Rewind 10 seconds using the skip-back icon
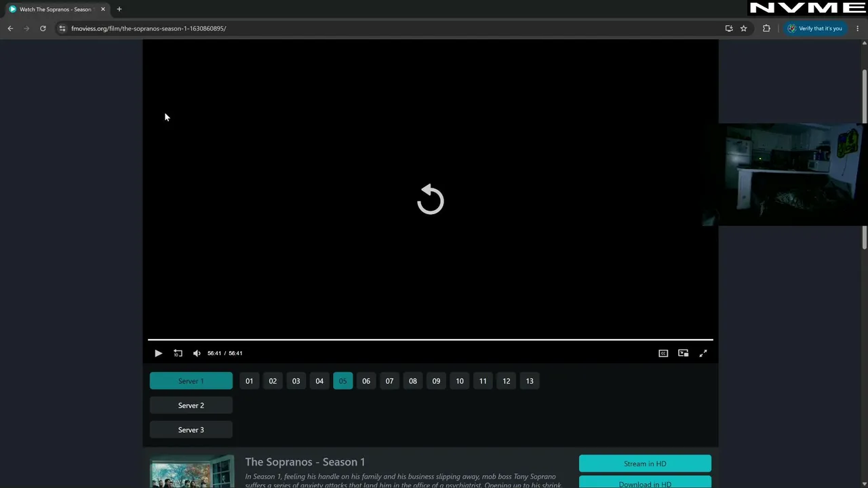The width and height of the screenshot is (868, 488). (178, 353)
